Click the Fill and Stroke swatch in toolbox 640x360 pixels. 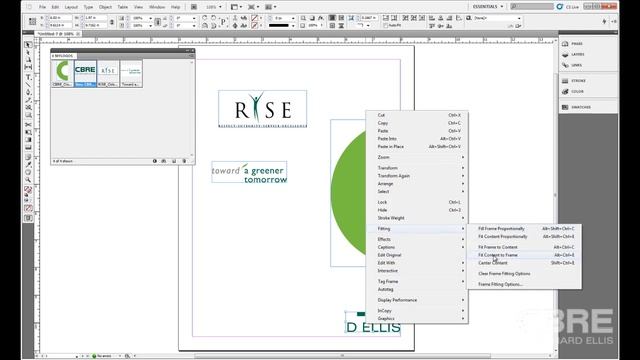point(28,190)
